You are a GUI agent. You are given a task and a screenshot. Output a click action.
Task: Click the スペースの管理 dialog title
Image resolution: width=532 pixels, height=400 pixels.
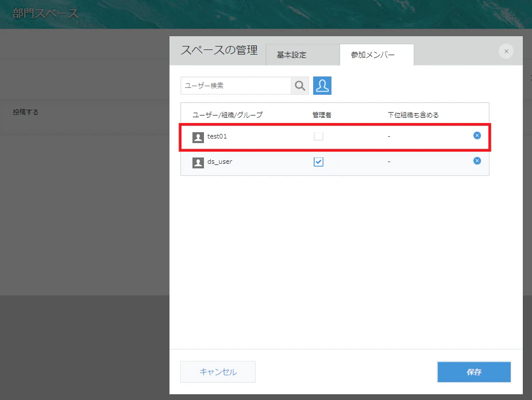tap(219, 50)
